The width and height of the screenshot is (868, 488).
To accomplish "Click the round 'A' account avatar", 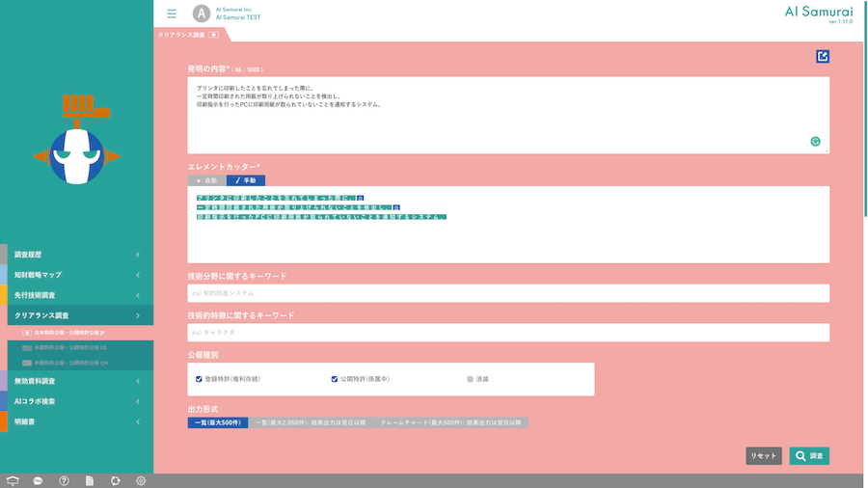I will [201, 14].
